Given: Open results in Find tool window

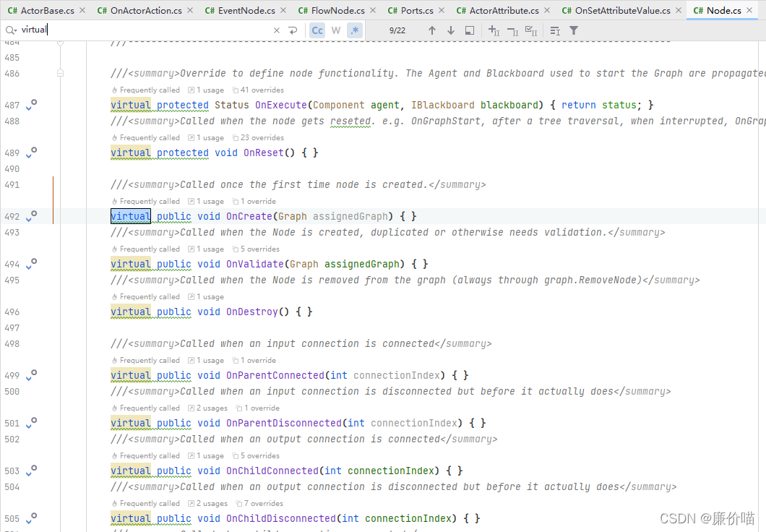Looking at the screenshot, I should tap(470, 30).
